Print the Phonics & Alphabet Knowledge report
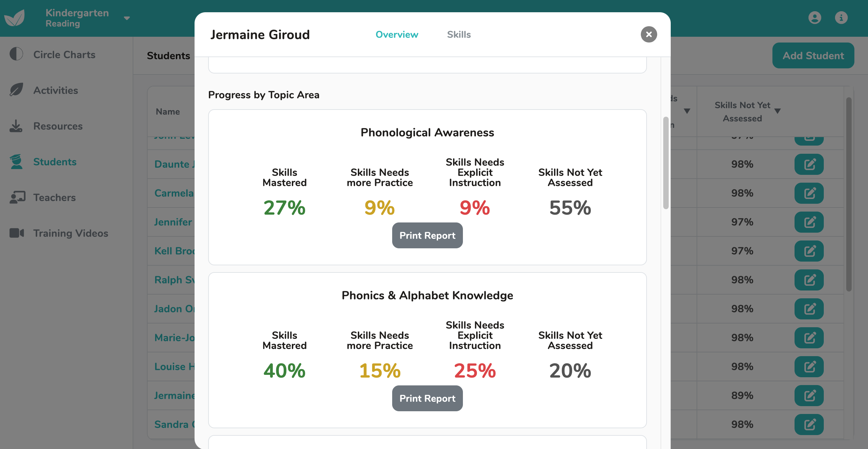The image size is (868, 449). pyautogui.click(x=427, y=398)
